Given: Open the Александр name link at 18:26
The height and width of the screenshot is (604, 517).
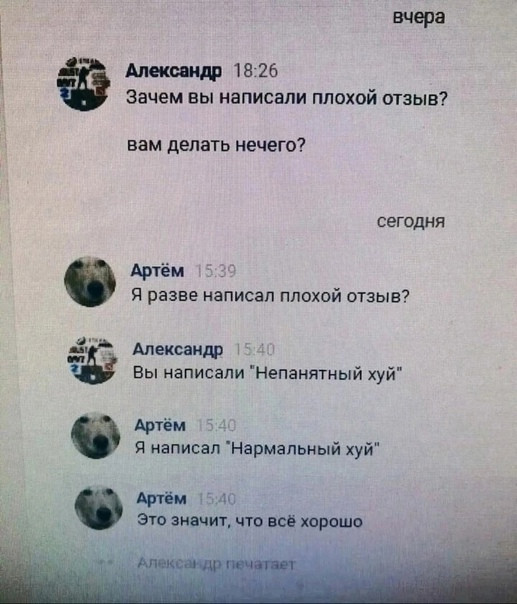Looking at the screenshot, I should (x=174, y=71).
